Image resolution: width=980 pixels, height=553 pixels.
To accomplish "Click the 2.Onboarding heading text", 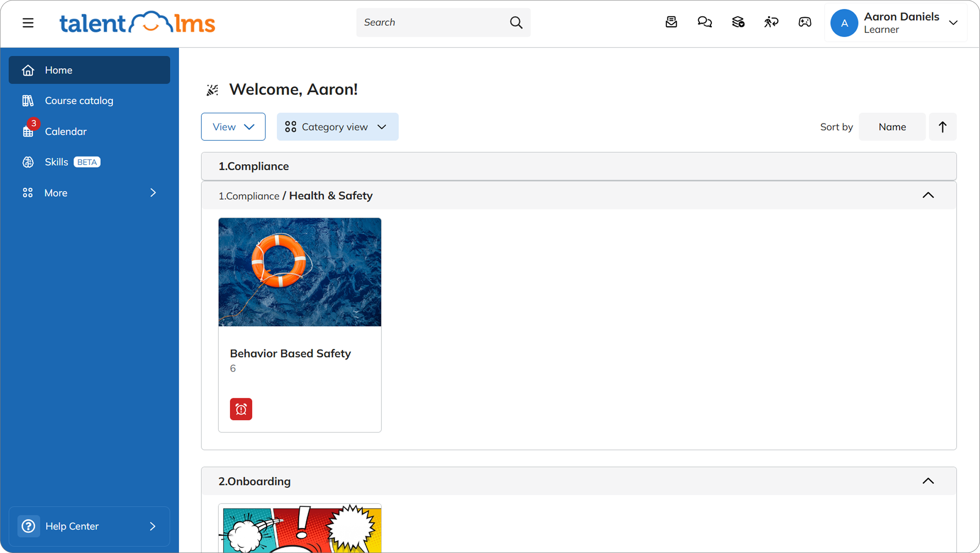I will coord(255,481).
